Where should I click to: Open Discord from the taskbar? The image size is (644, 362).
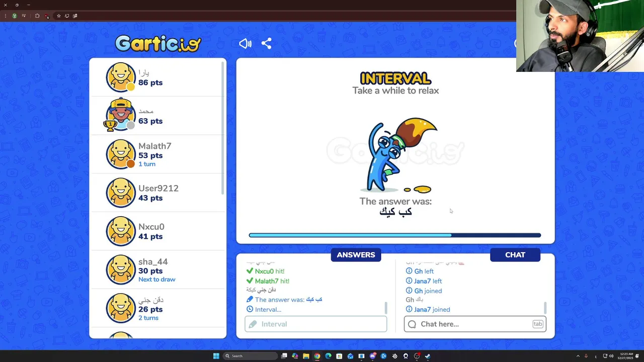click(372, 356)
